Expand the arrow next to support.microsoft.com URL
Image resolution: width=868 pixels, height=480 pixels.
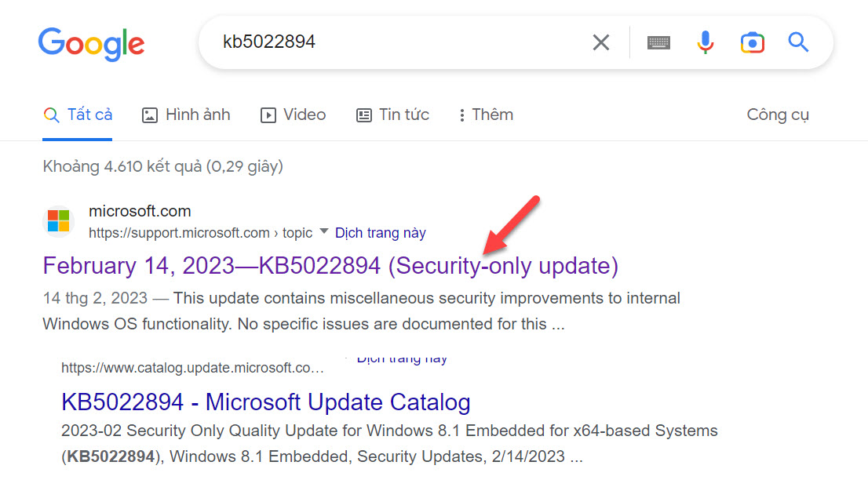tap(323, 233)
